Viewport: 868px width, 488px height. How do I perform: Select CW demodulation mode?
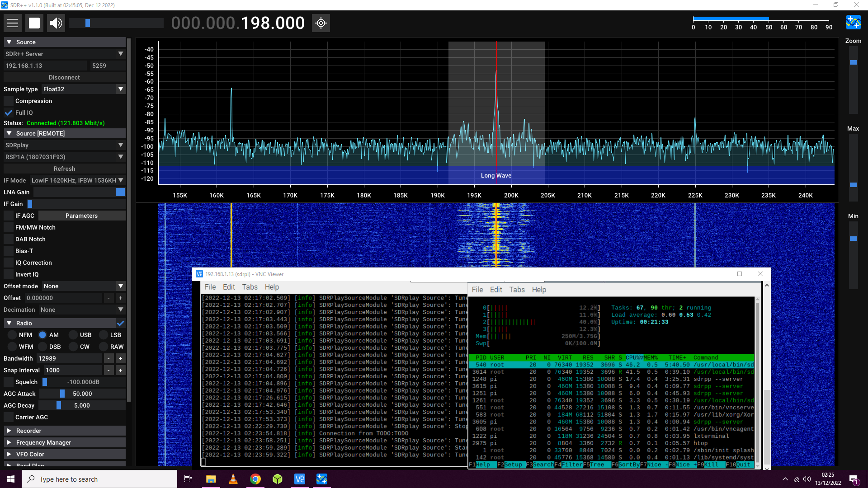click(73, 347)
